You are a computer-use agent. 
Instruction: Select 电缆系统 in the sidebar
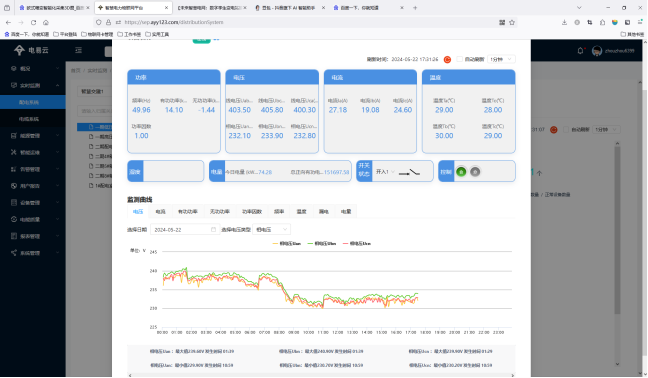[33, 119]
